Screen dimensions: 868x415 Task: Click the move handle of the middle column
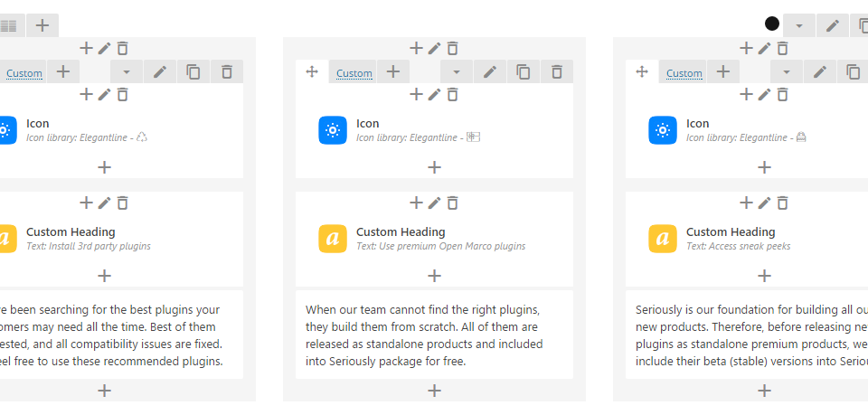click(x=312, y=72)
